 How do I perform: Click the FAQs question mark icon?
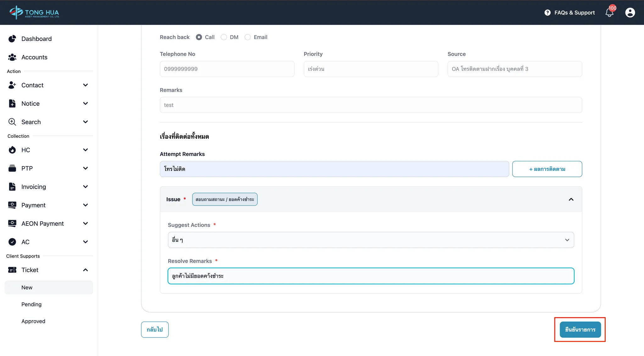click(x=547, y=13)
